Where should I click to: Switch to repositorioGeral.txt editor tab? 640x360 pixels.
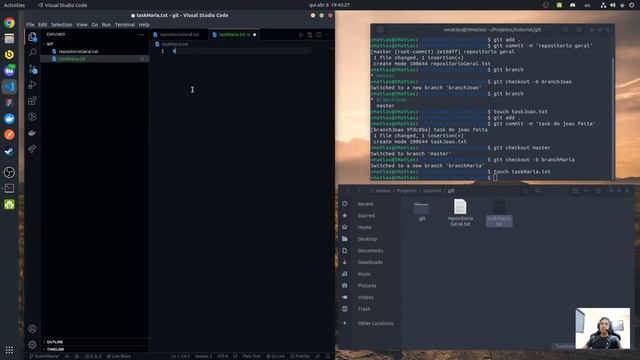coord(179,35)
